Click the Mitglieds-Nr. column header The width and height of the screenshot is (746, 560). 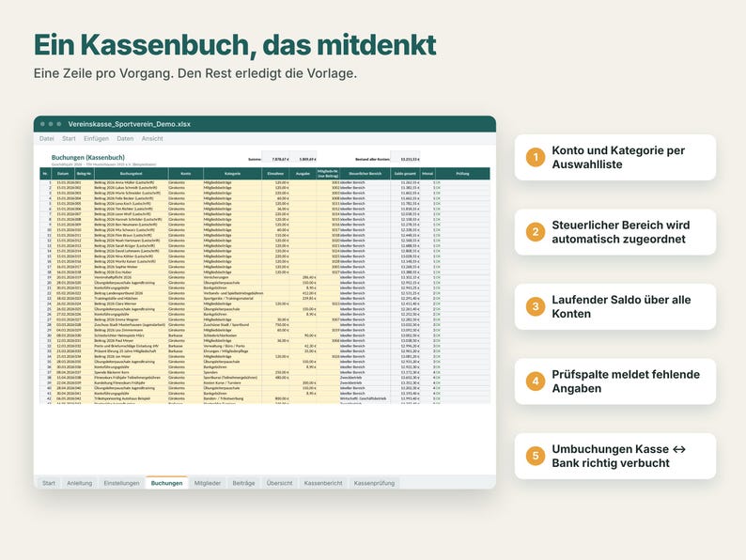coord(328,174)
